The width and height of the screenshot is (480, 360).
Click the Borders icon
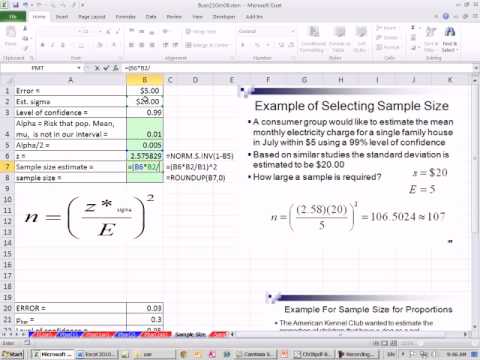pyautogui.click(x=81, y=45)
